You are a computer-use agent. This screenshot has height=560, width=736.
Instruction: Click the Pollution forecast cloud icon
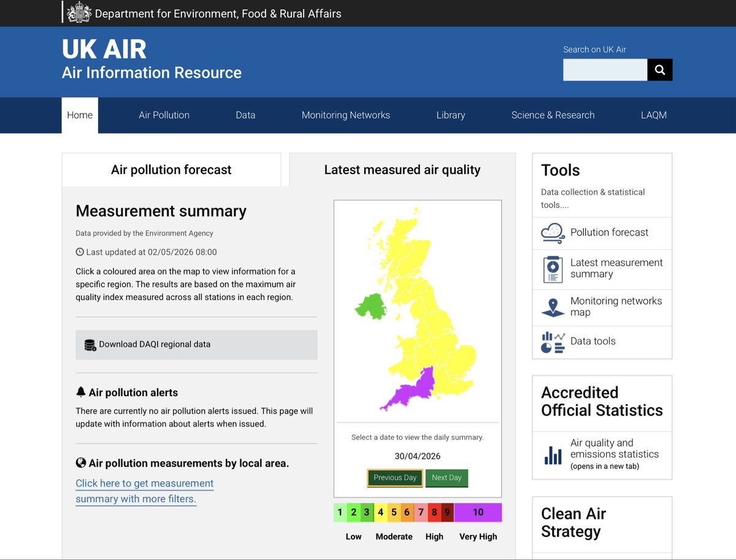pos(553,232)
